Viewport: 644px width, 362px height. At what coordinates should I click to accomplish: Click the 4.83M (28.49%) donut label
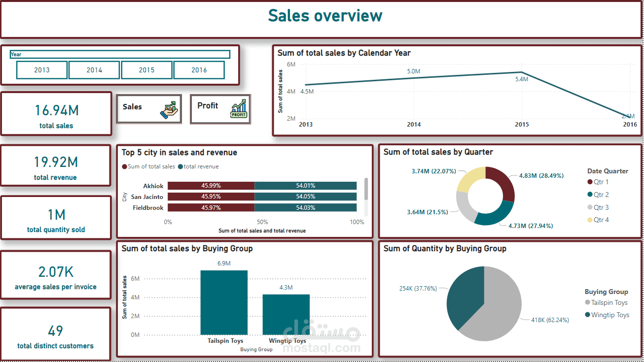541,176
